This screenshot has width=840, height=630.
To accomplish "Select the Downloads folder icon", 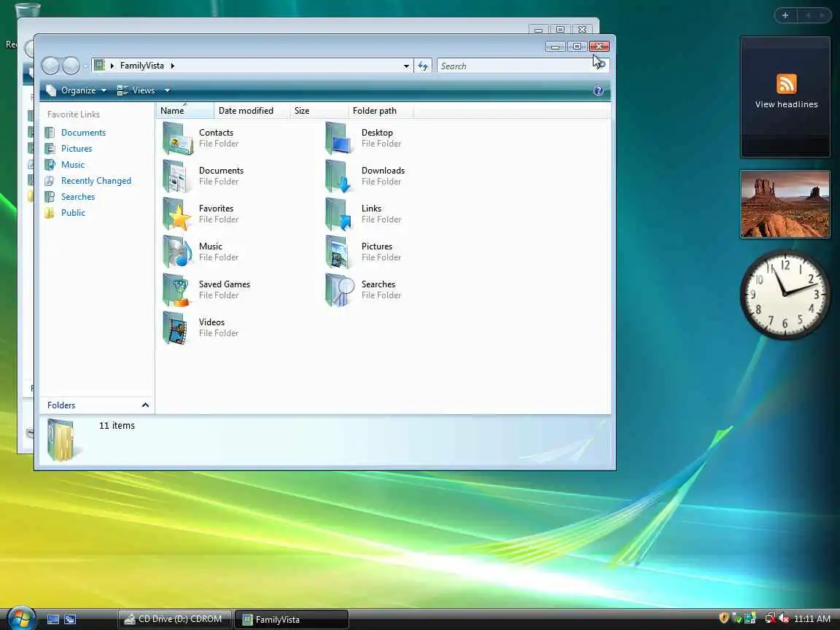I will pyautogui.click(x=339, y=176).
